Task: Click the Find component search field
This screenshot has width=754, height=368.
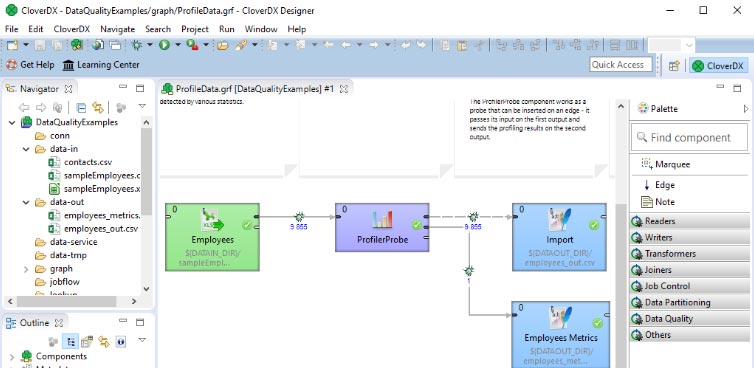Action: click(688, 138)
